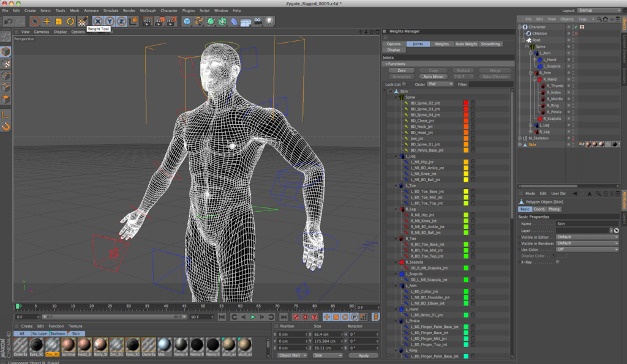Click the Undo arrow icon
Viewport: 627px width, 364px height.
[9, 21]
